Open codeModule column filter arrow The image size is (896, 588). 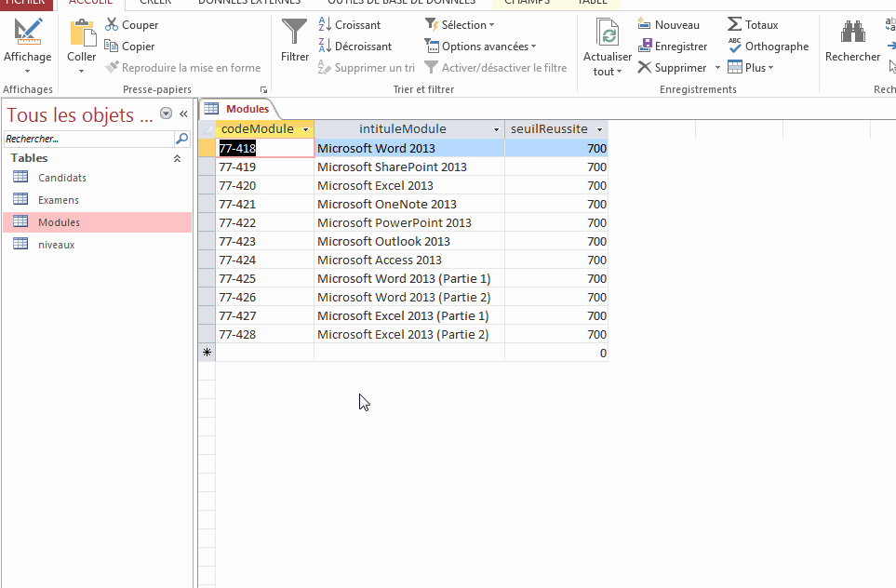pyautogui.click(x=306, y=129)
